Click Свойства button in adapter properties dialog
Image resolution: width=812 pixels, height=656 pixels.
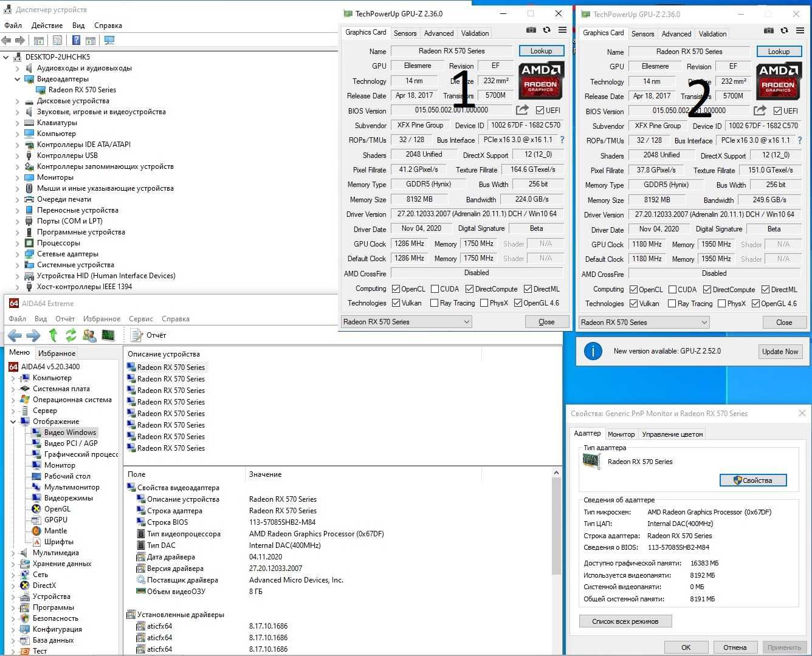click(x=753, y=480)
